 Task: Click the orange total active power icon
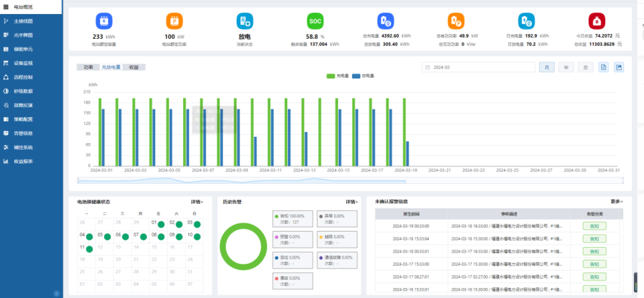pos(456,21)
